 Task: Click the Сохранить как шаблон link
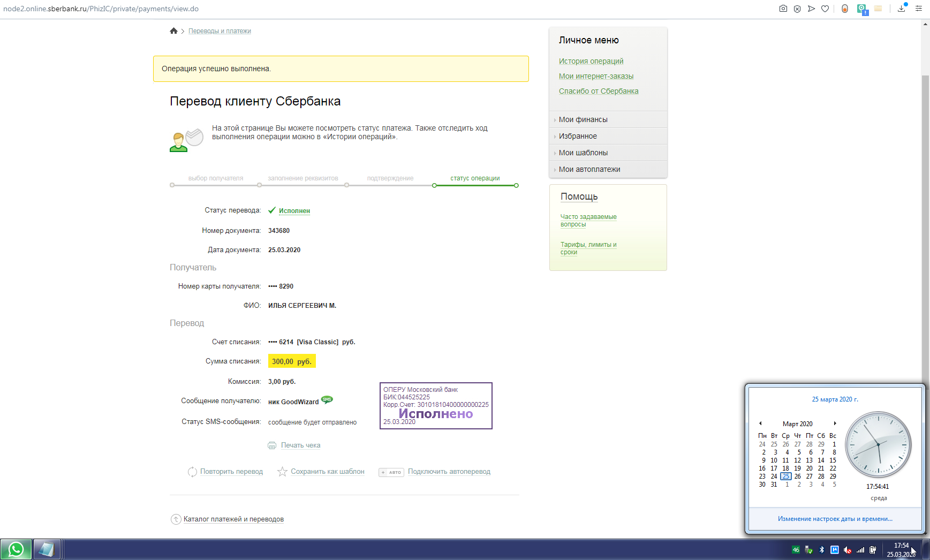[x=328, y=472]
